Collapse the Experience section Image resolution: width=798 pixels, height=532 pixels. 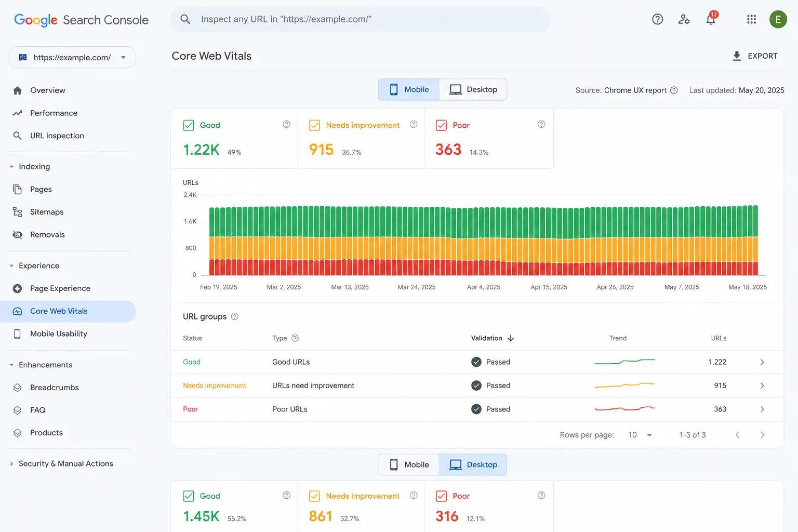point(11,266)
